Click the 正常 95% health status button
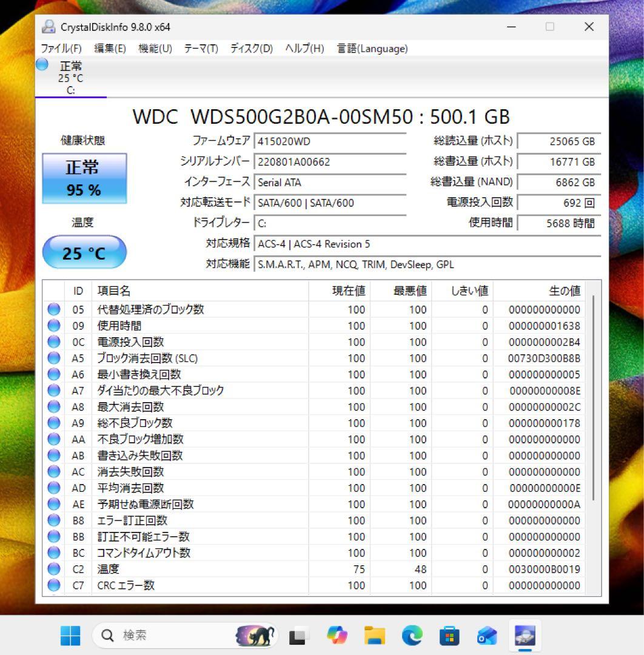This screenshot has height=655, width=644. click(x=84, y=178)
